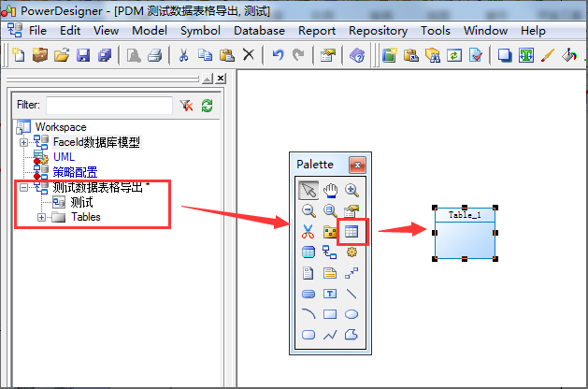The width and height of the screenshot is (588, 389).
Task: Select the Arc tool in Palette
Action: 308,313
